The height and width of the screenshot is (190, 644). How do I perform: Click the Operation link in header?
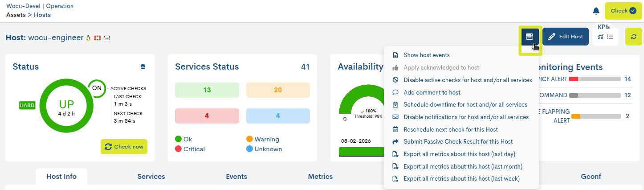point(60,6)
